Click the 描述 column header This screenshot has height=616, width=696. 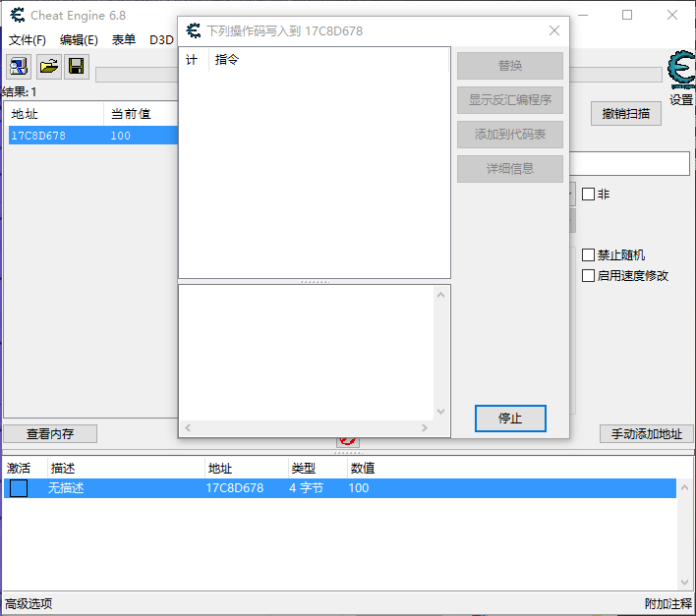coord(126,468)
